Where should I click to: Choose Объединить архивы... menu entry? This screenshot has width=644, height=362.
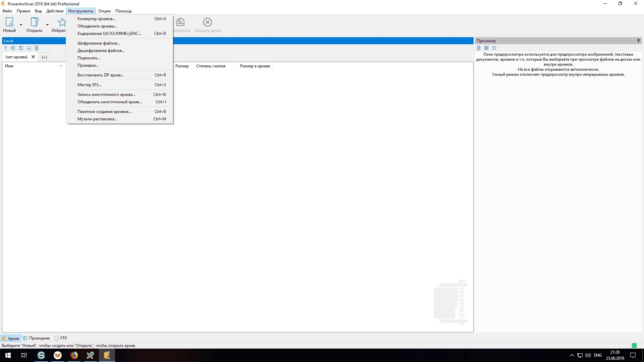(120, 26)
